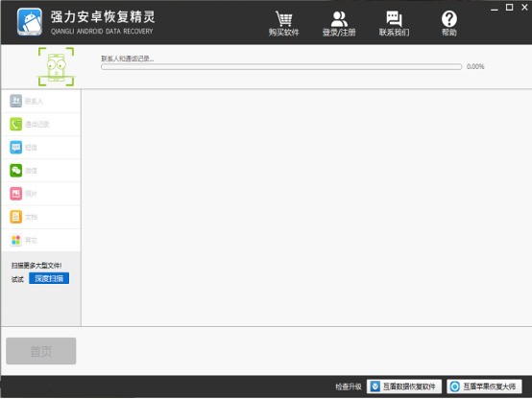The width and height of the screenshot is (532, 399).
Task: Open 互盾苹果恢复大师 button in footer
Action: coord(484,387)
